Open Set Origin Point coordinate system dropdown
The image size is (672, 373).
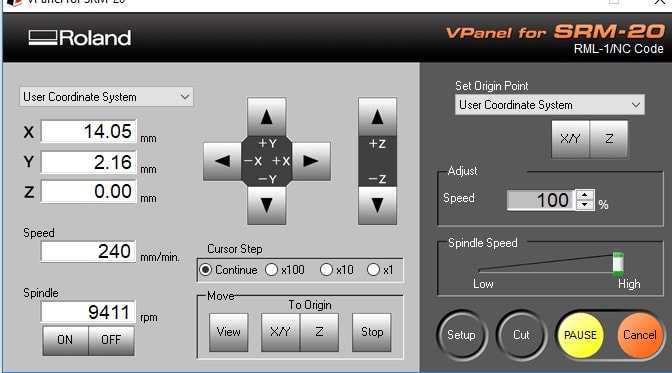(550, 105)
